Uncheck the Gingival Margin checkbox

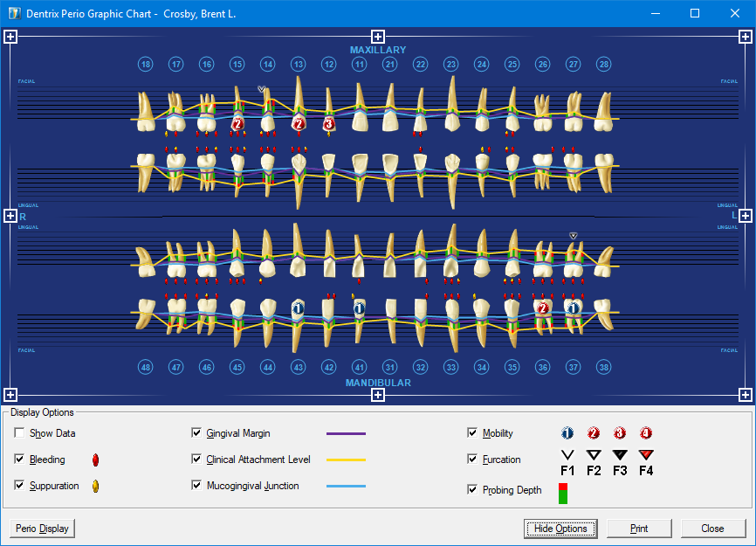(196, 433)
